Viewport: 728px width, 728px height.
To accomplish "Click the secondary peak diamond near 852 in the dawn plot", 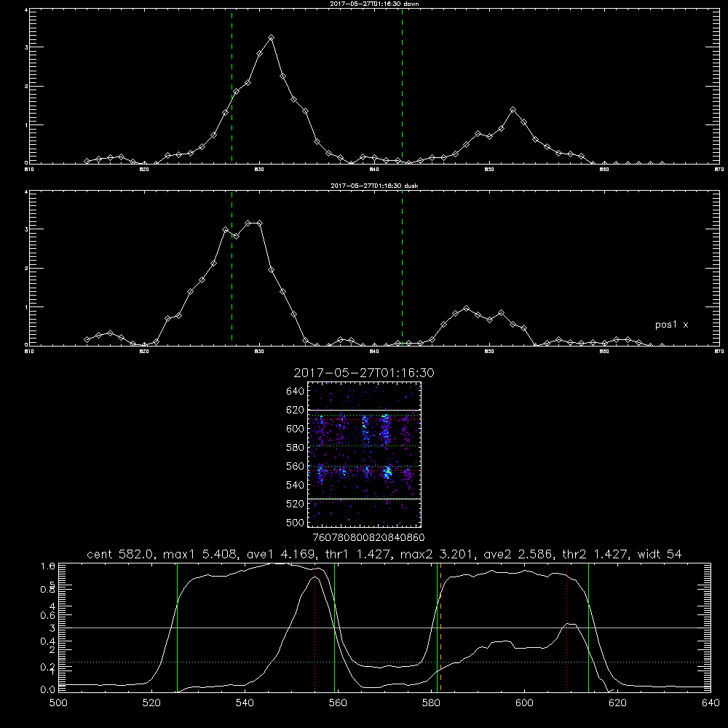I will pos(513,110).
